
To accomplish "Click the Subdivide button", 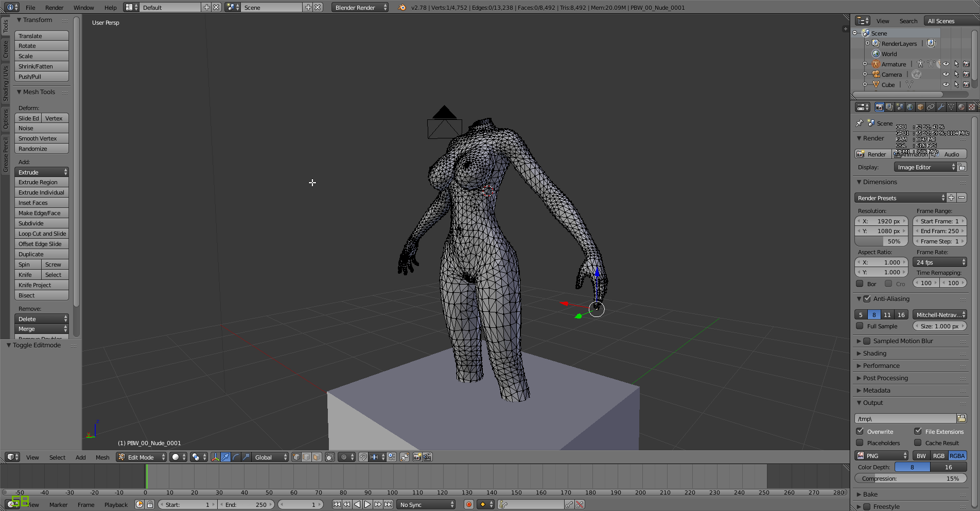I will pos(42,223).
